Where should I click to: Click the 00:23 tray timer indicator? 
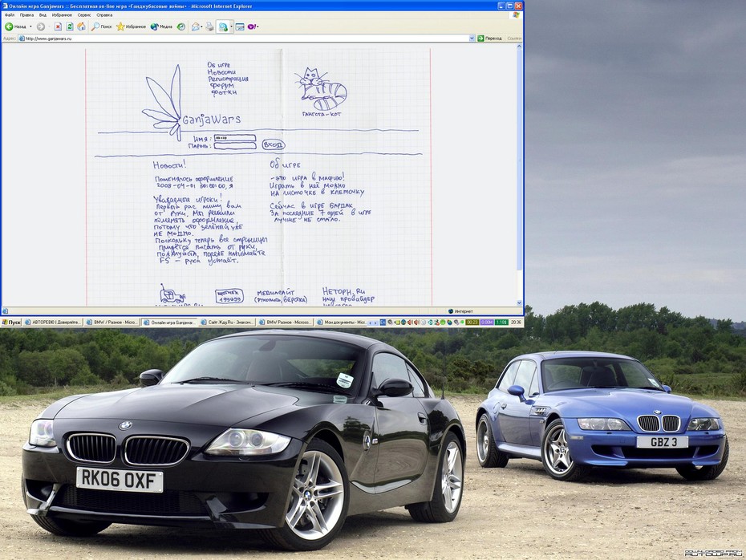coord(472,322)
